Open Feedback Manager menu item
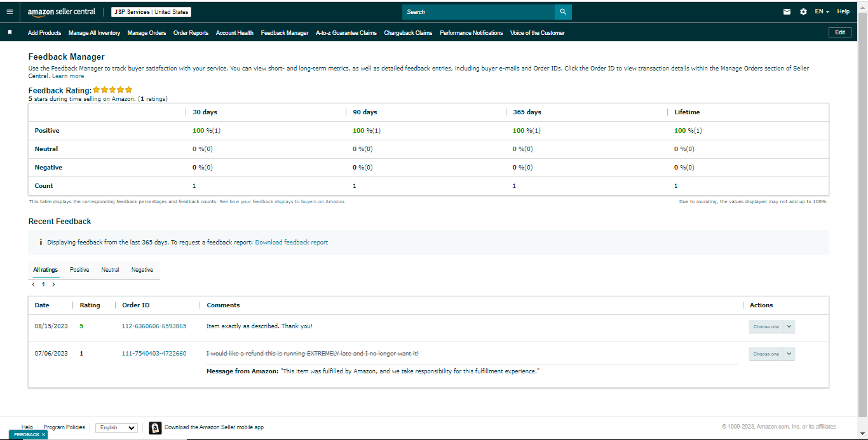The height and width of the screenshot is (440, 868). pos(285,33)
